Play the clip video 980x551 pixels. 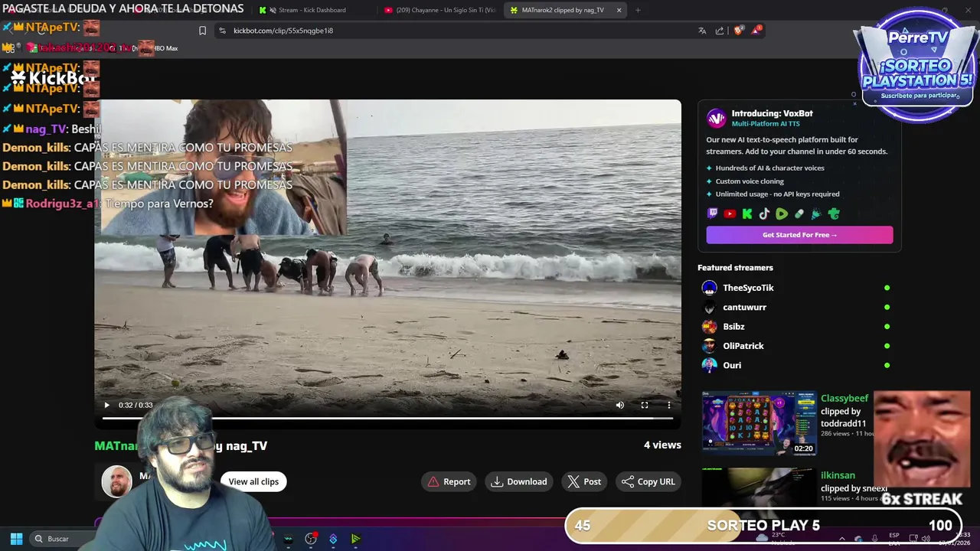point(106,405)
